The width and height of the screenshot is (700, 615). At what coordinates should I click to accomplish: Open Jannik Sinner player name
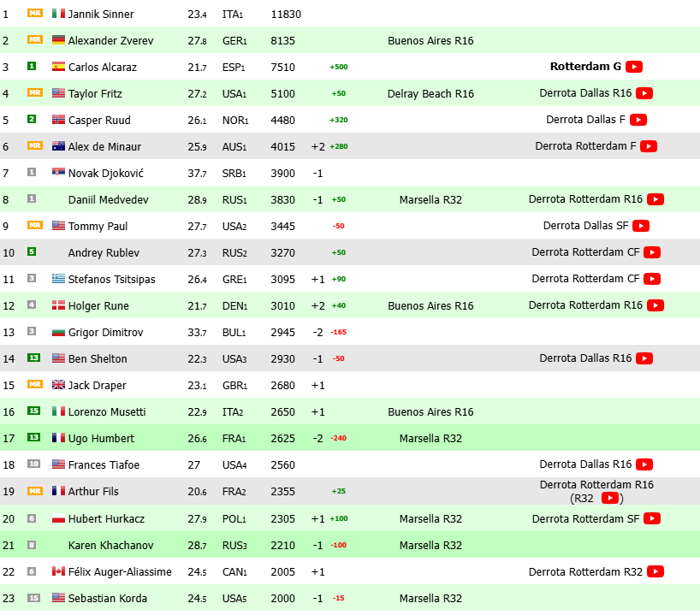click(101, 15)
